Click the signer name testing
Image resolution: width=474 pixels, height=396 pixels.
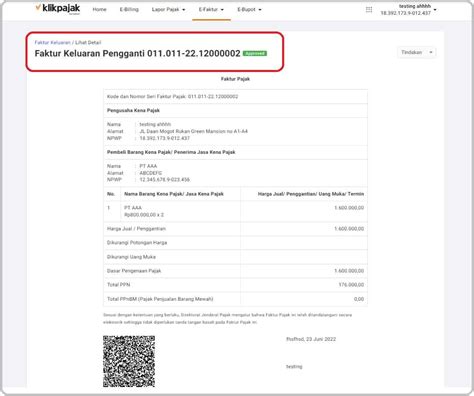tap(294, 366)
